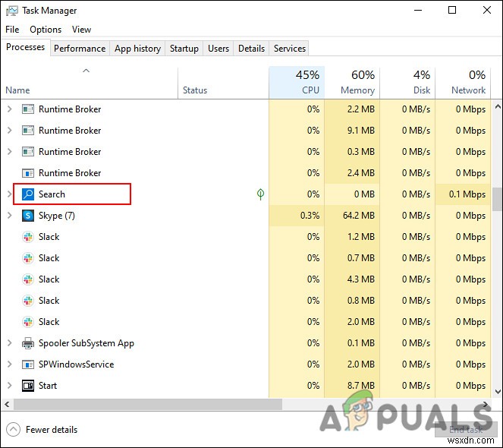Image resolution: width=503 pixels, height=448 pixels.
Task: Sort processes by Disk column
Action: click(407, 83)
